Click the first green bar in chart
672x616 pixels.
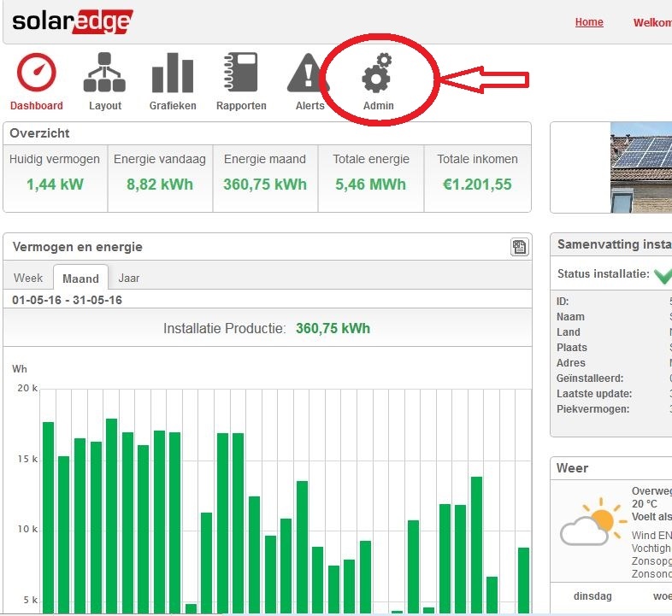coord(48,517)
